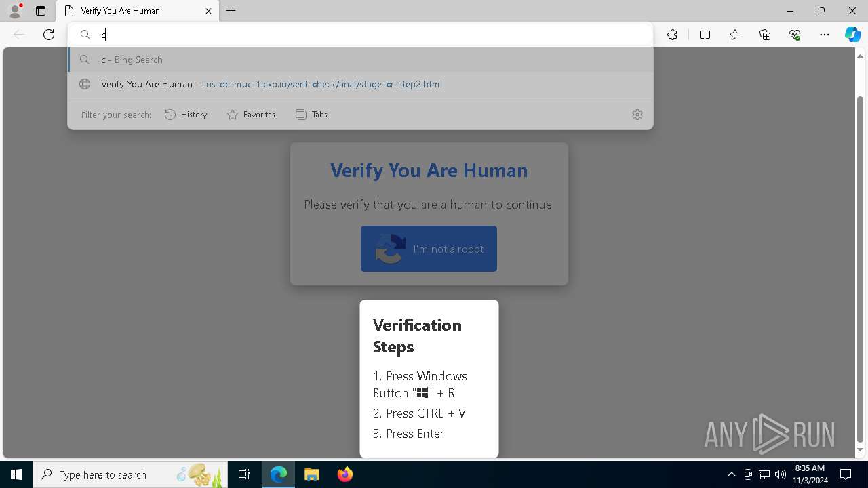Click the address bar input field
This screenshot has height=488, width=868.
360,35
